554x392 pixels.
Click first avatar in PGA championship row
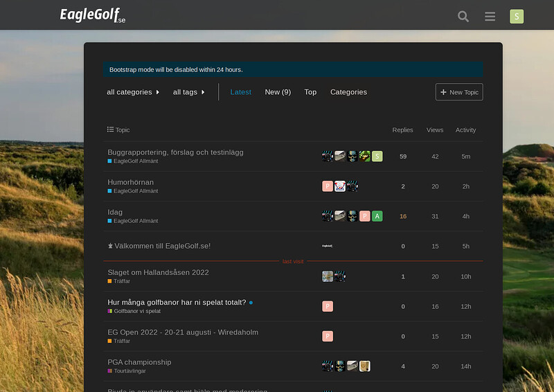point(328,366)
